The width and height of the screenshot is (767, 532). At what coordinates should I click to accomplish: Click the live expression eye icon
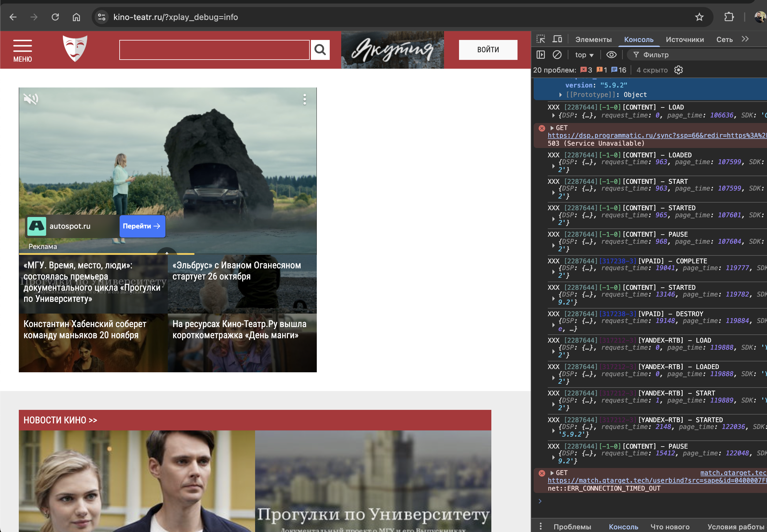click(x=611, y=55)
